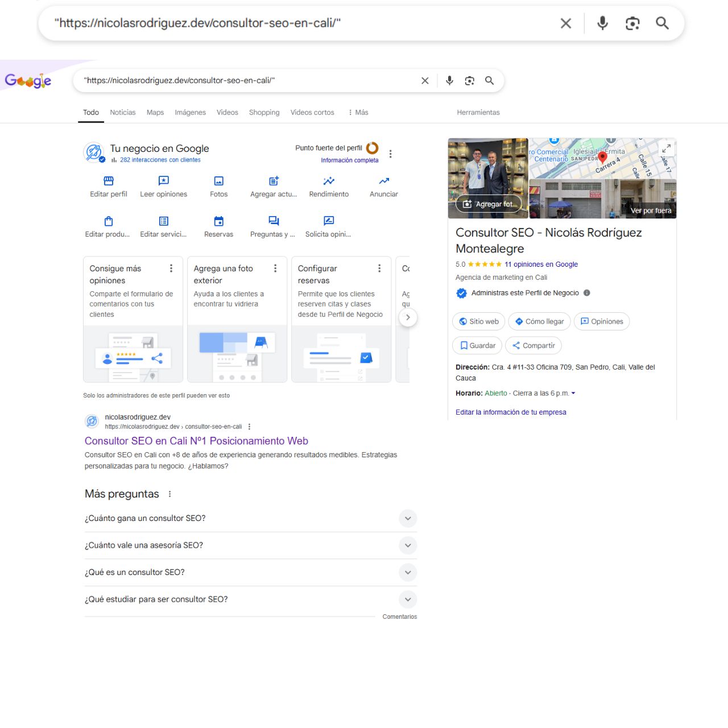Open Consultor SEO en Cali result title
The height and width of the screenshot is (728, 728).
196,441
